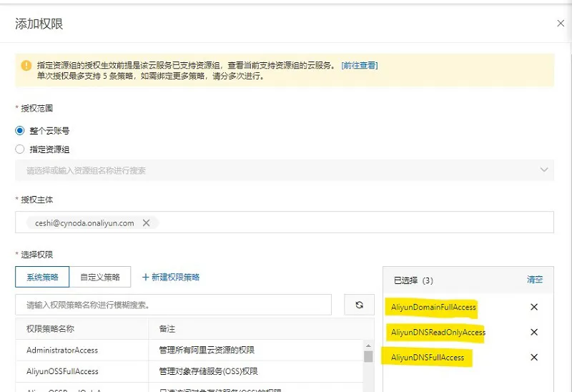Click the selected AliyunDomainFullAccess entry
Viewport: 572px width, 392px height.
[433, 307]
